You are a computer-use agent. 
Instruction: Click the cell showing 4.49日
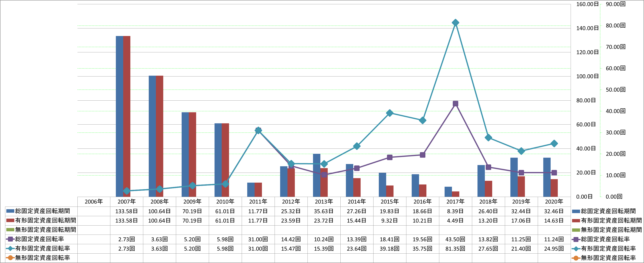point(455,220)
